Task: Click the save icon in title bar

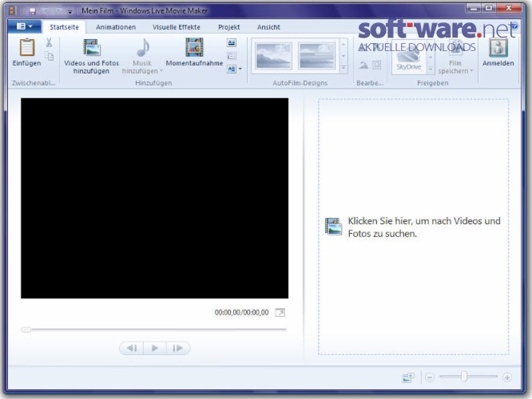Action: (x=33, y=11)
